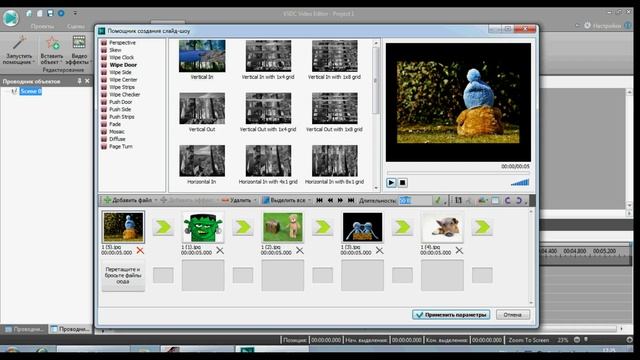
Task: Open the quick access toolbar customize arrow
Action: (x=75, y=13)
